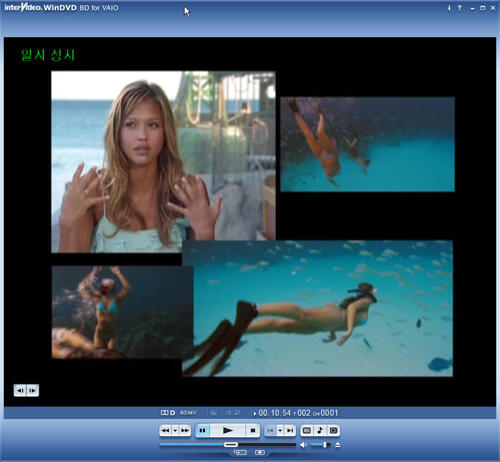Step back one frame in video overlay
The image size is (500, 462).
click(20, 390)
